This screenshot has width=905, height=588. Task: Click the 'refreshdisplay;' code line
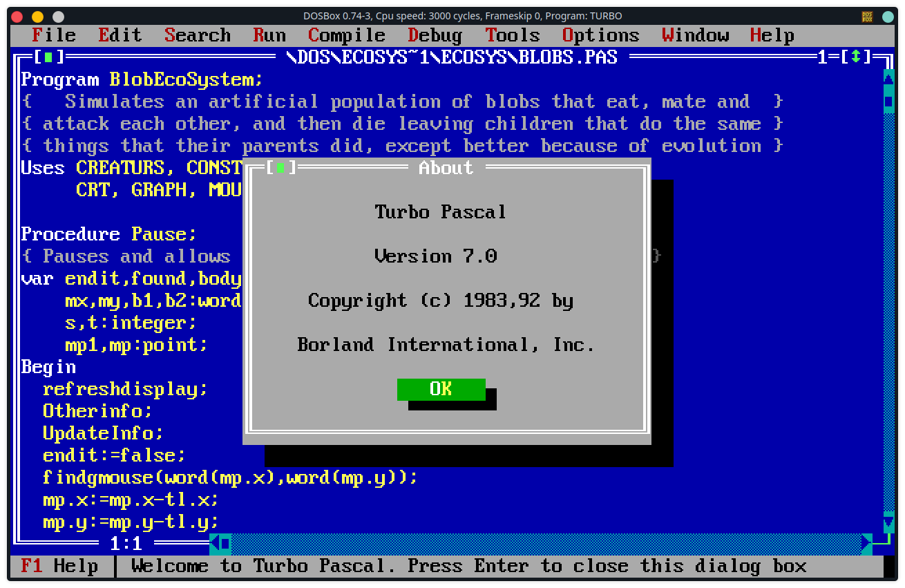pyautogui.click(x=126, y=389)
